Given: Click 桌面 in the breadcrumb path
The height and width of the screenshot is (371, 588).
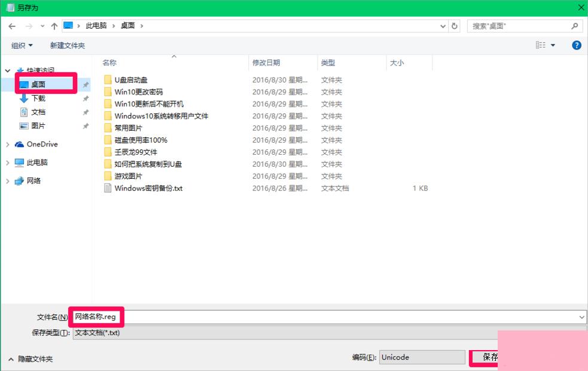Looking at the screenshot, I should pyautogui.click(x=128, y=25).
